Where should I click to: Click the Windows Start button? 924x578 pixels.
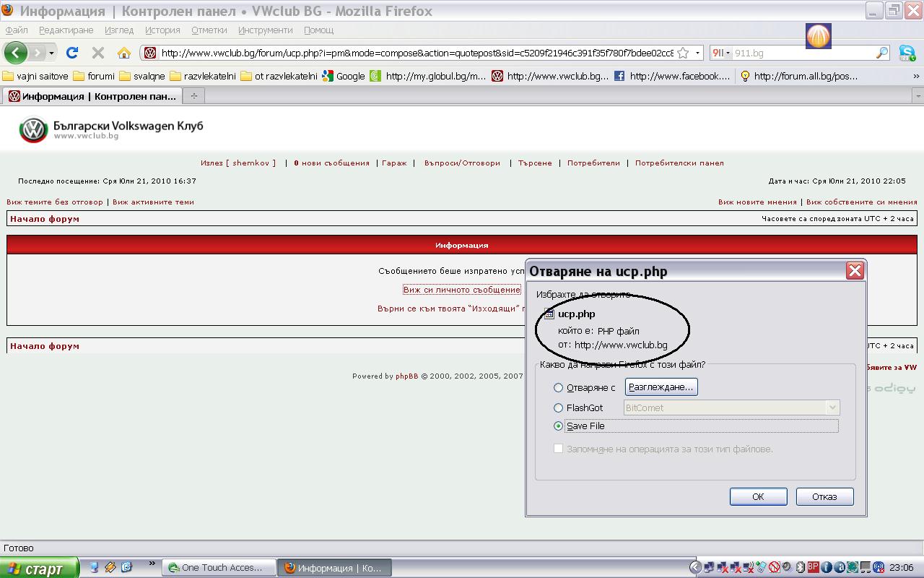pyautogui.click(x=38, y=568)
